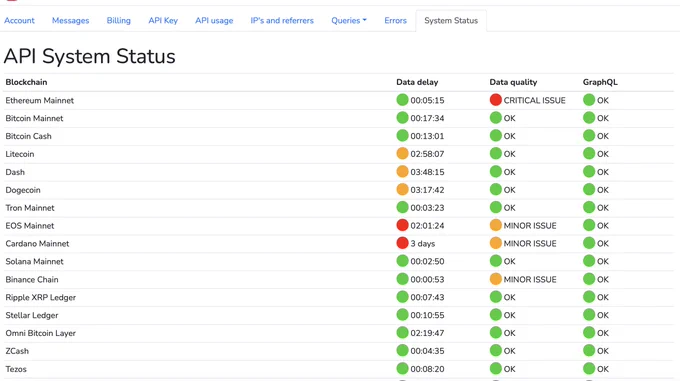
Task: Click the green GraphQL dot for Tezos
Action: [x=588, y=368]
